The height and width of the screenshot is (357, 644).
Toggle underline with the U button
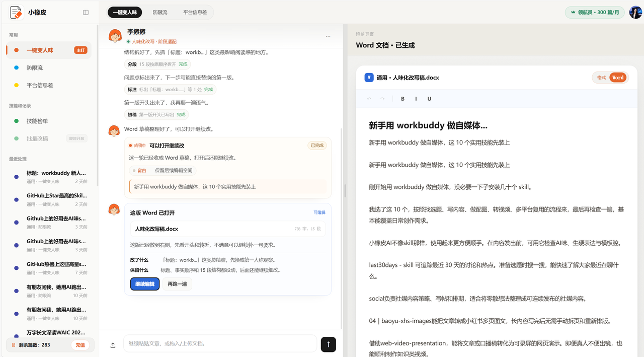(x=429, y=99)
